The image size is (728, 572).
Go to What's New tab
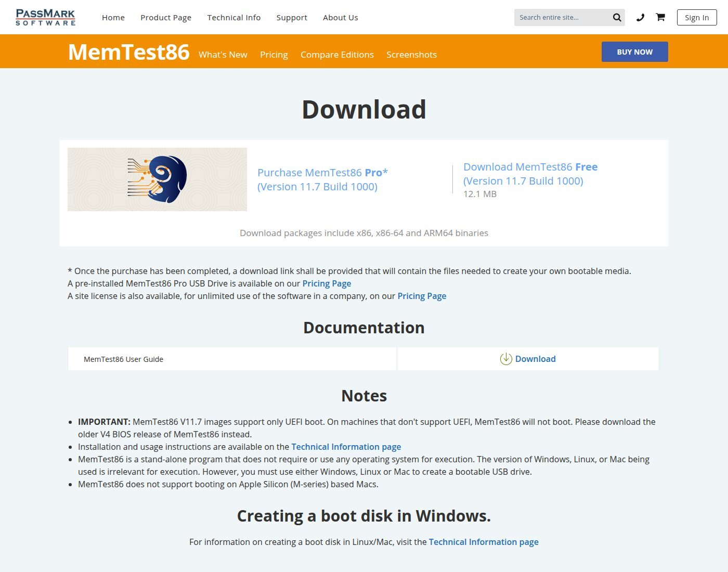[223, 55]
